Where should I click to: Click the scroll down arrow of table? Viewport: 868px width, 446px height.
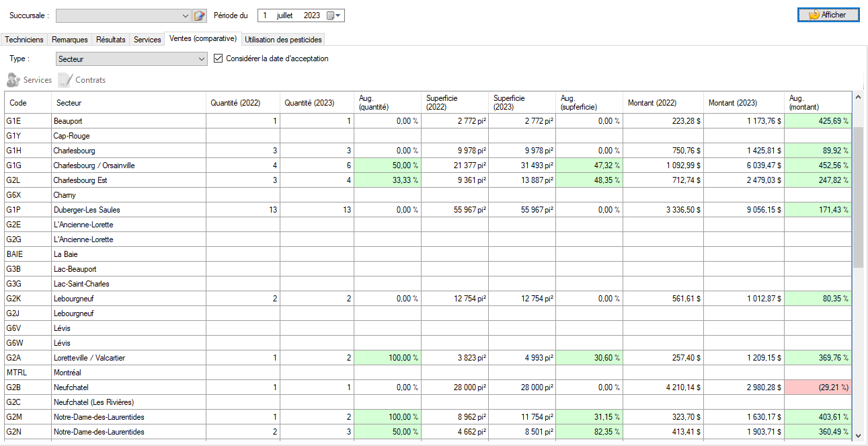(x=858, y=435)
